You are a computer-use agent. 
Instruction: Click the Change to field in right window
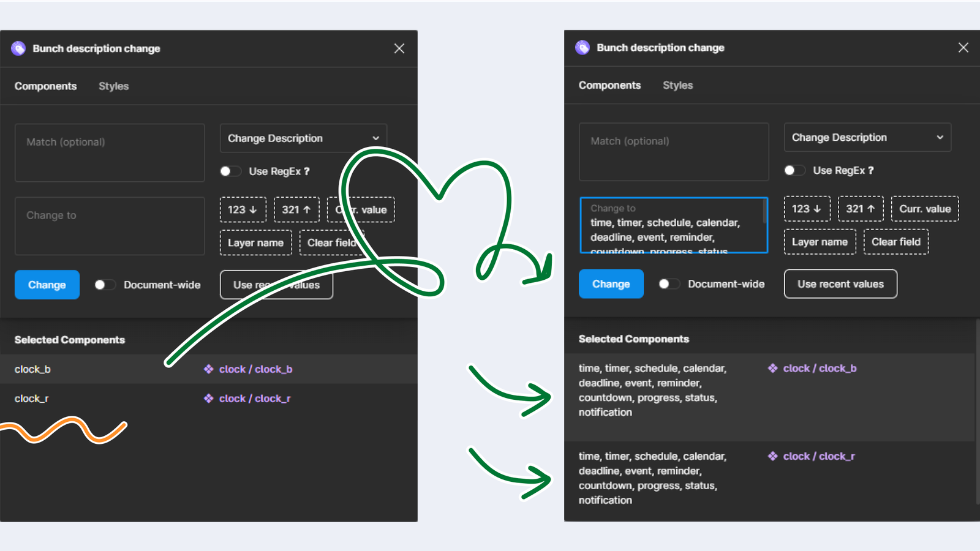(674, 225)
